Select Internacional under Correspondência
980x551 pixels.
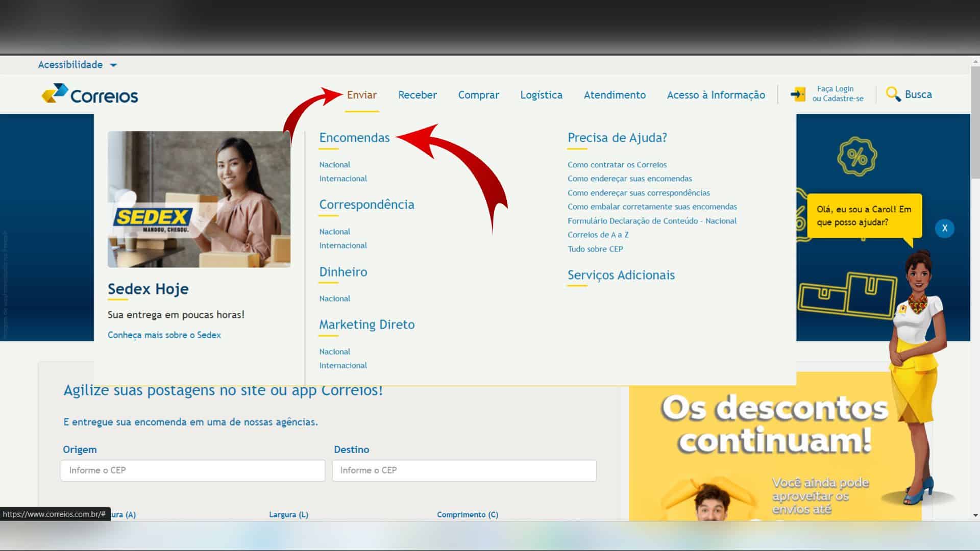[x=343, y=245]
